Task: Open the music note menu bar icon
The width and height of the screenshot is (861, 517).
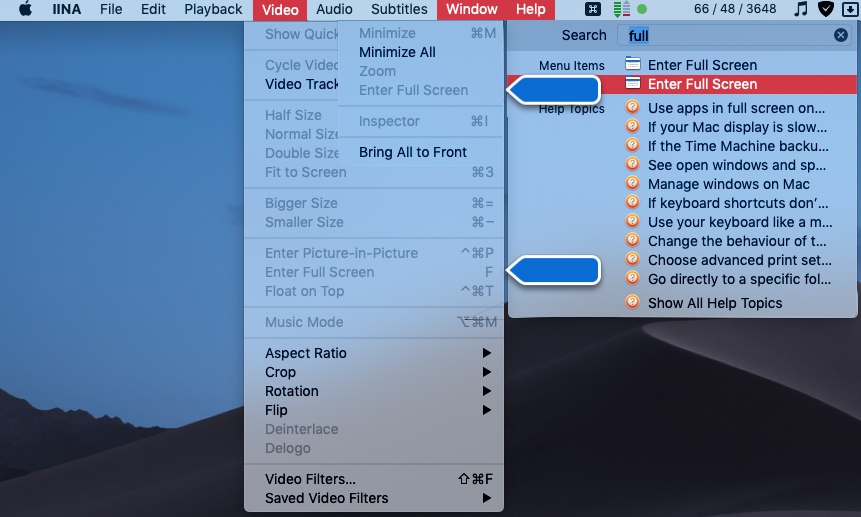Action: (801, 9)
